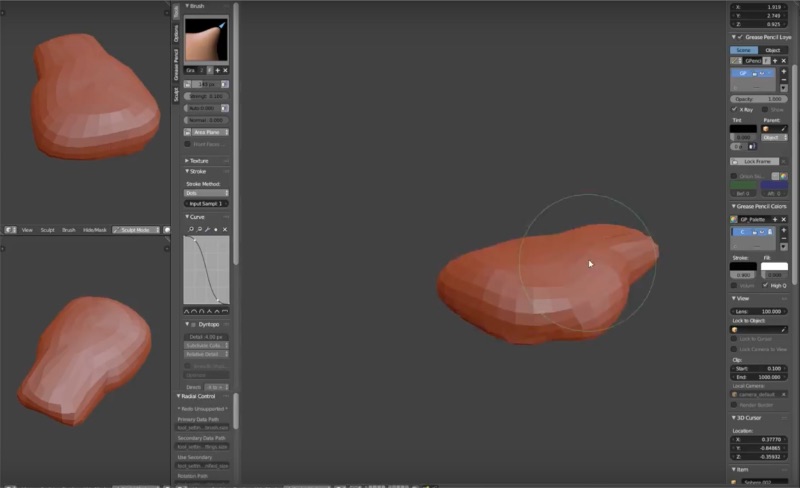Open the curve tools wrench icon
The image size is (800, 488).
coord(208,230)
